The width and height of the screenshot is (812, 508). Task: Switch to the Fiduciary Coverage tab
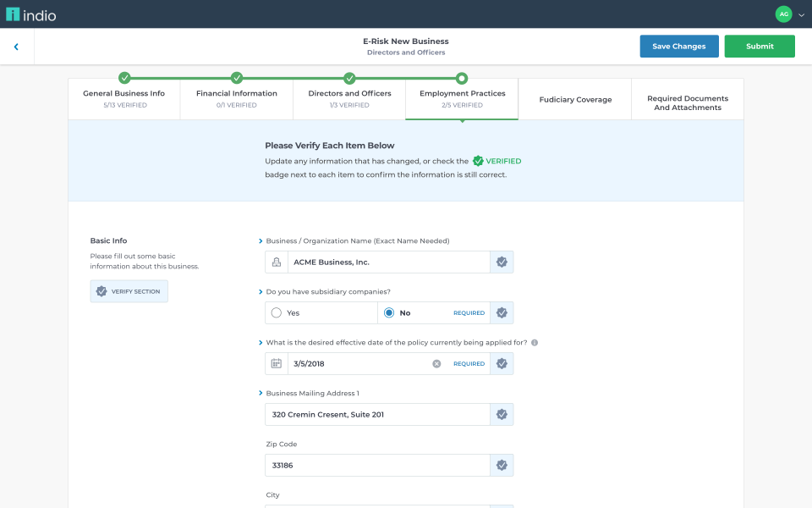(574, 99)
